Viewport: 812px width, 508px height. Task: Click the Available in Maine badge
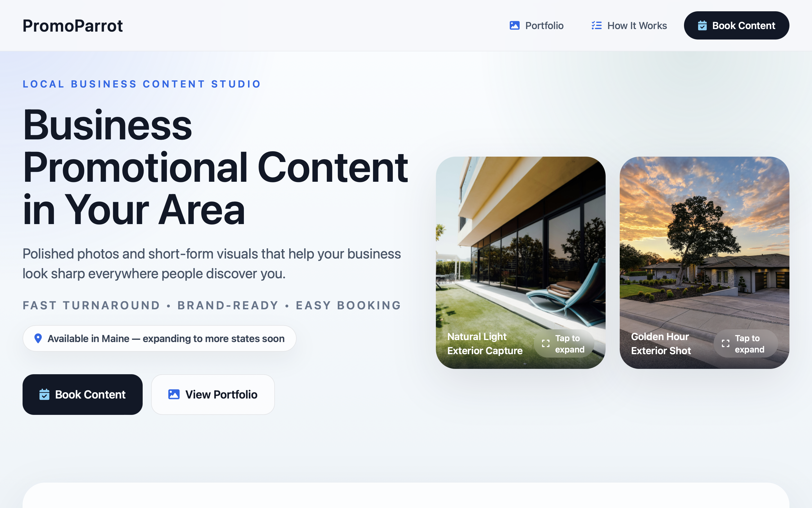(159, 338)
